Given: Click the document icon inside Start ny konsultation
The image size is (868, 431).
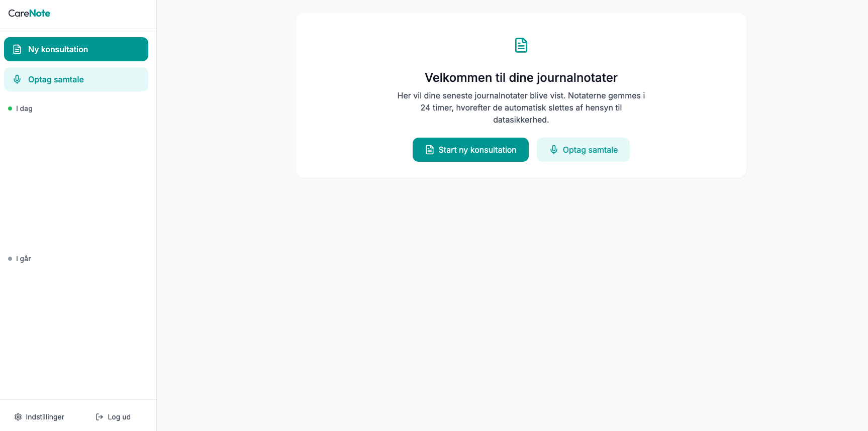Looking at the screenshot, I should [x=430, y=150].
